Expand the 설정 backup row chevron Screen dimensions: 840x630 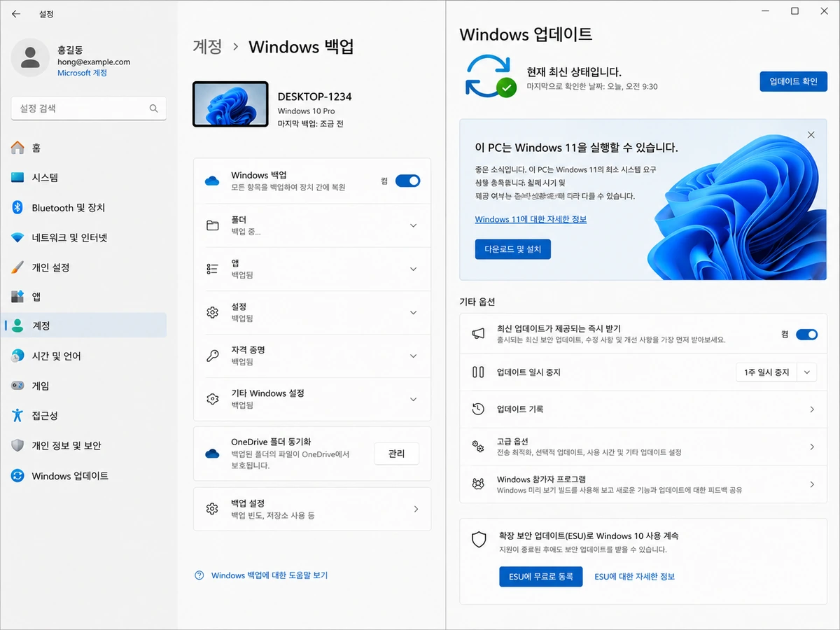tap(413, 312)
